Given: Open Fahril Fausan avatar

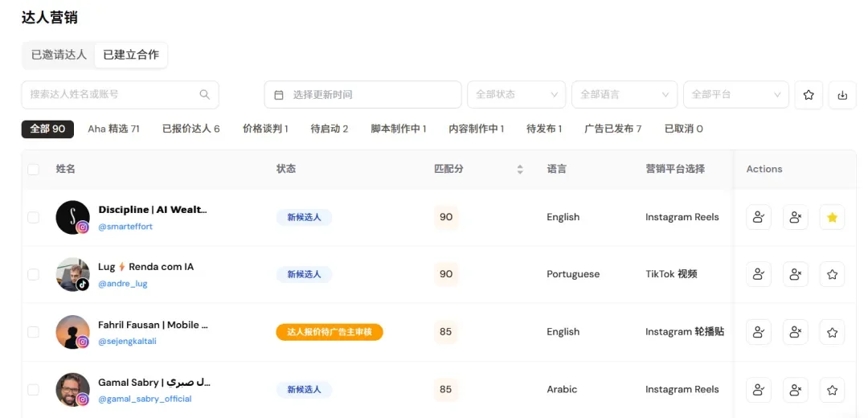Looking at the screenshot, I should [x=72, y=332].
